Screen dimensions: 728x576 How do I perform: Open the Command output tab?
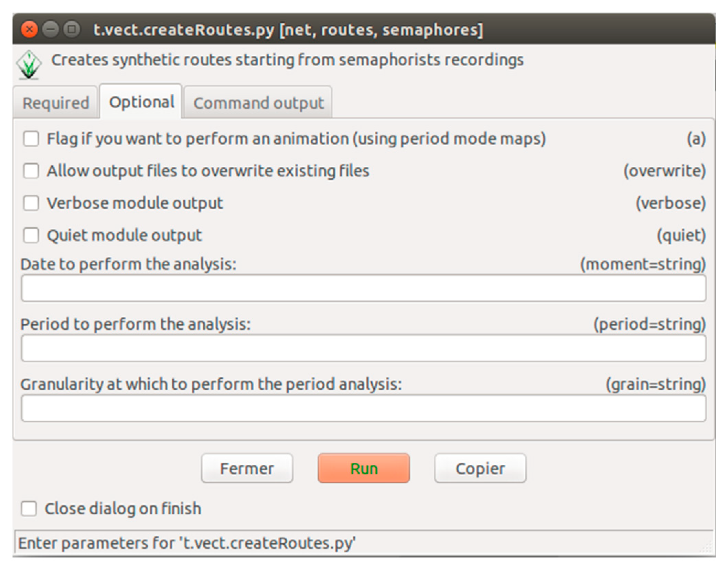(258, 103)
